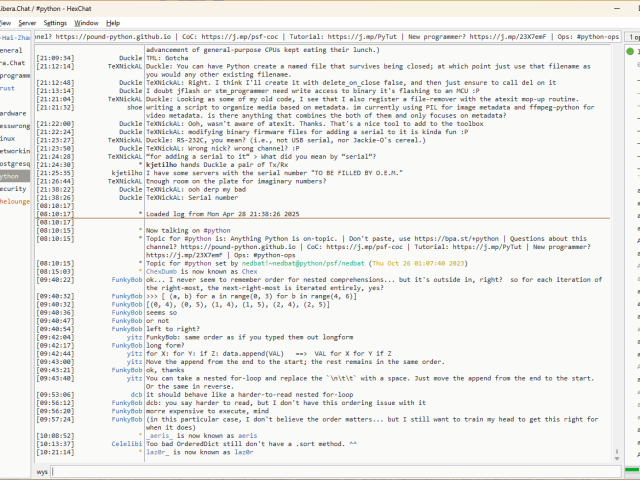Click the wys nickname button

pos(43,470)
